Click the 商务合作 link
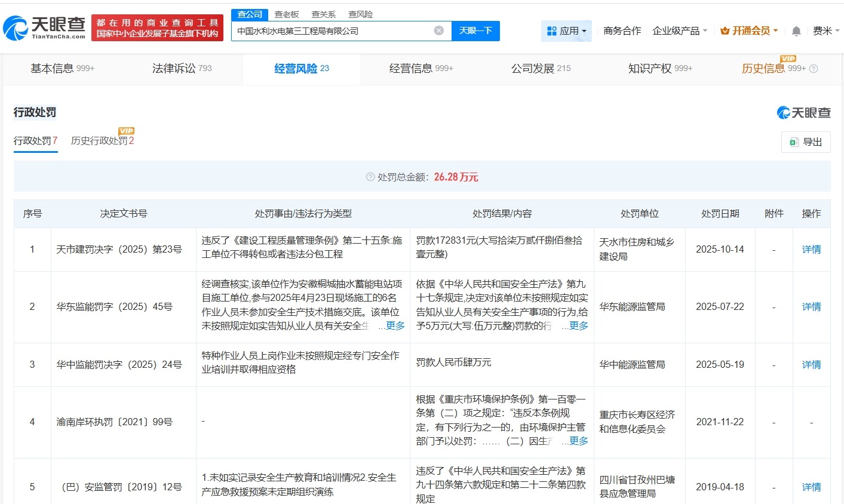844x504 pixels. (621, 30)
